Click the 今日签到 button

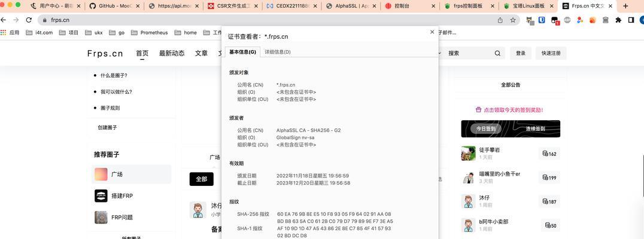pos(486,128)
